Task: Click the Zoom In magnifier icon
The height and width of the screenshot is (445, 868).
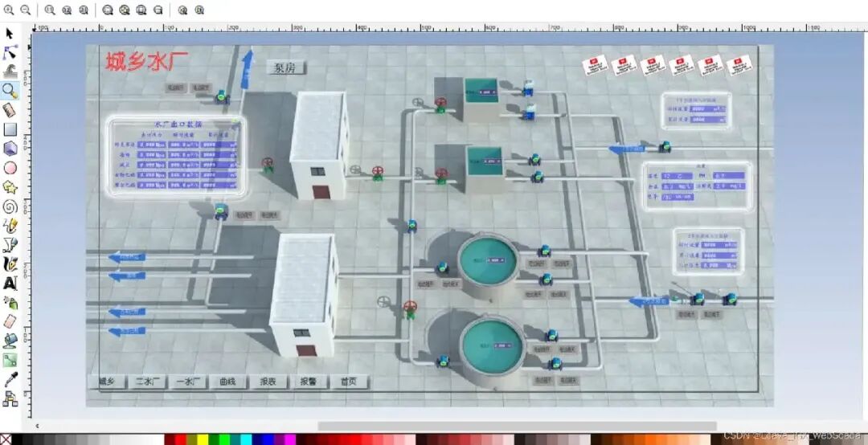Action: 10,10
